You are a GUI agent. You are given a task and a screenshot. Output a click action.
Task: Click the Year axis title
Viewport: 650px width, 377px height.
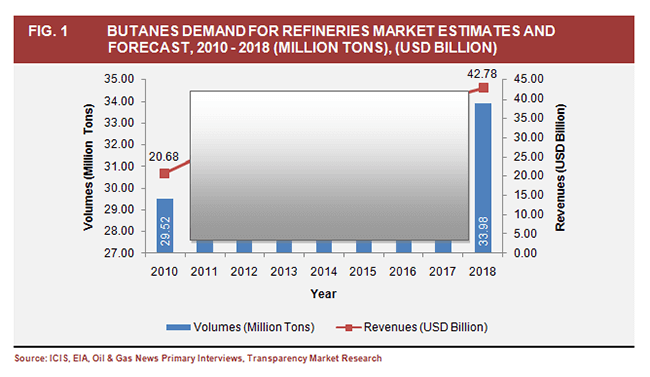(x=324, y=294)
